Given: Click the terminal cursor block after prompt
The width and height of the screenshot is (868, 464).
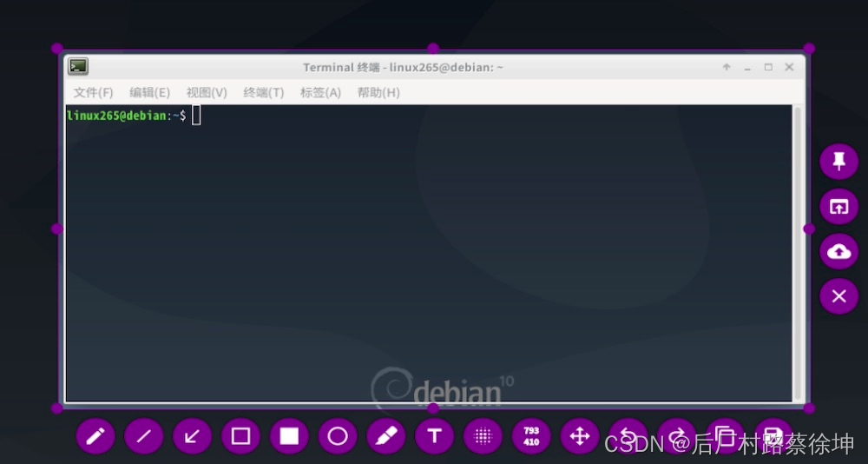Looking at the screenshot, I should (x=196, y=116).
